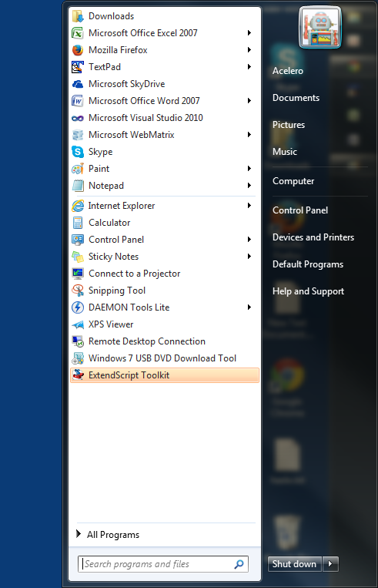This screenshot has width=378, height=588.
Task: Open Documents from the right pane
Action: [x=296, y=98]
